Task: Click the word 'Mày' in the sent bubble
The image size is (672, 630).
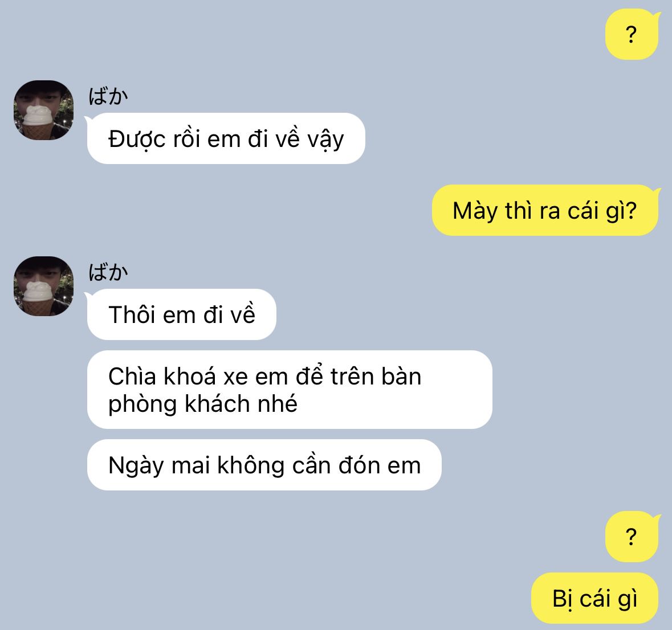Action: coord(475,211)
